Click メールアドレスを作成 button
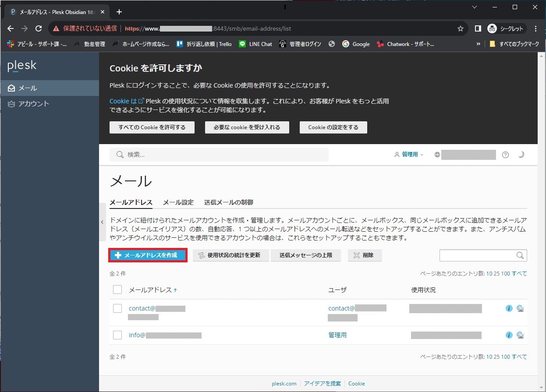 pyautogui.click(x=148, y=255)
